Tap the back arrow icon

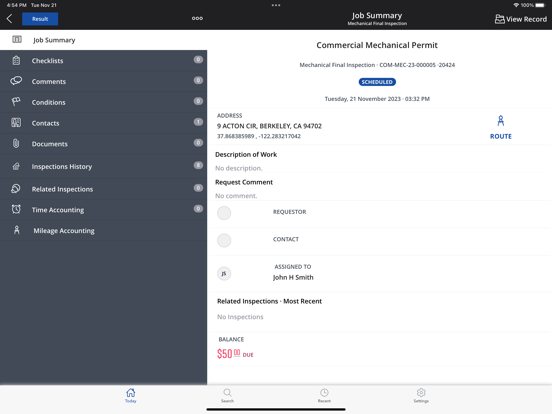[x=10, y=19]
